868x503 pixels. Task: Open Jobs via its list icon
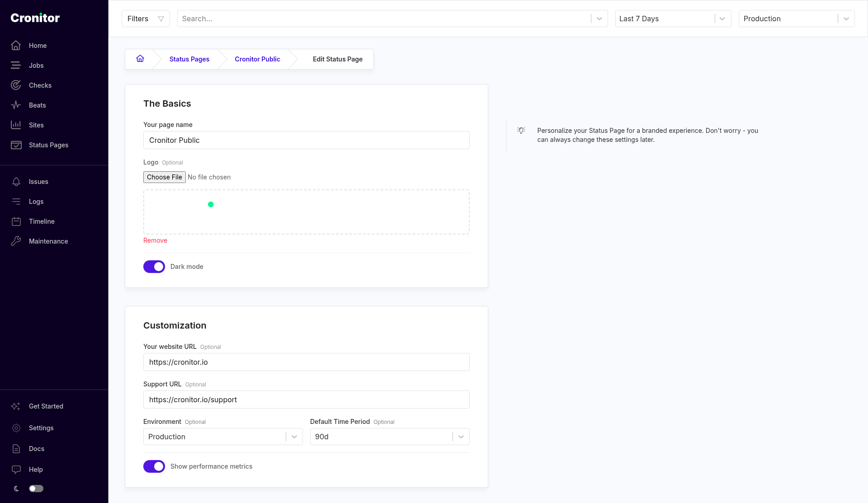click(x=16, y=66)
